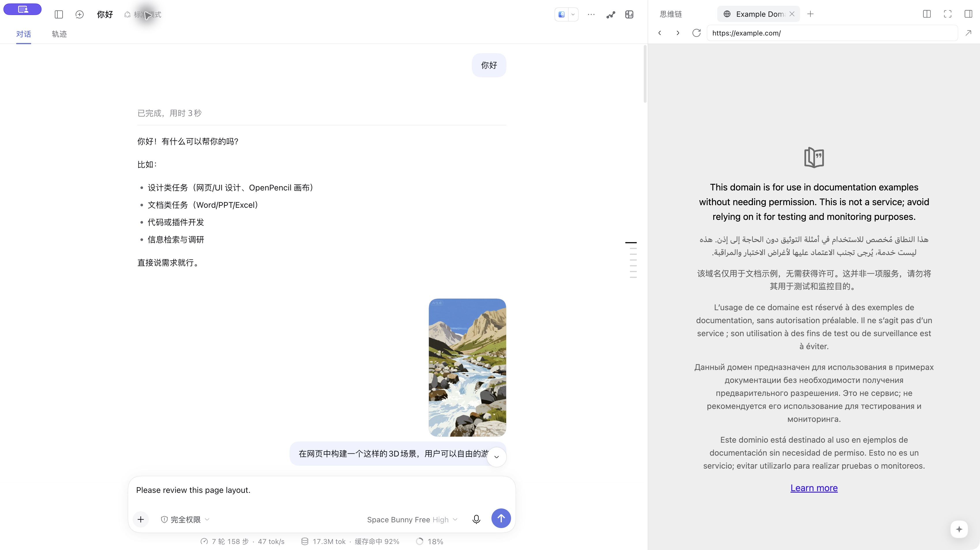This screenshot has width=980, height=550.
Task: Click the URL field showing https://example.com/
Action: pos(832,33)
